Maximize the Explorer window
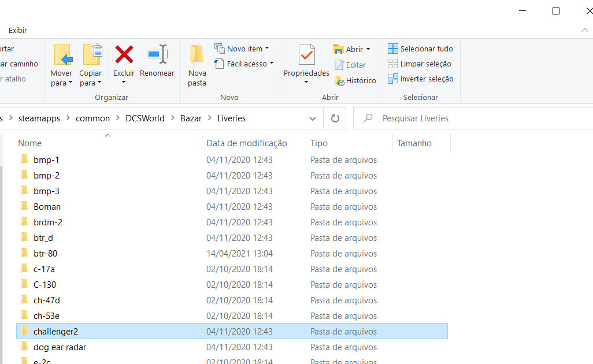593x364 pixels. coord(556,11)
